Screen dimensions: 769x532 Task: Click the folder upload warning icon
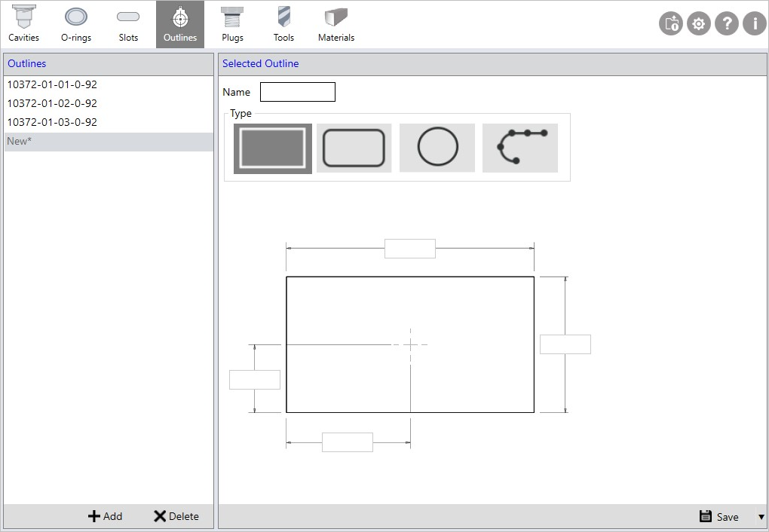[671, 24]
